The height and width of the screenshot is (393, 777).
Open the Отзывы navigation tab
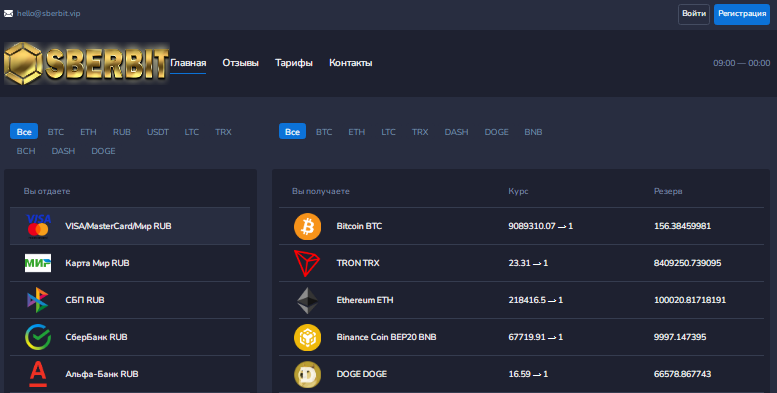240,63
